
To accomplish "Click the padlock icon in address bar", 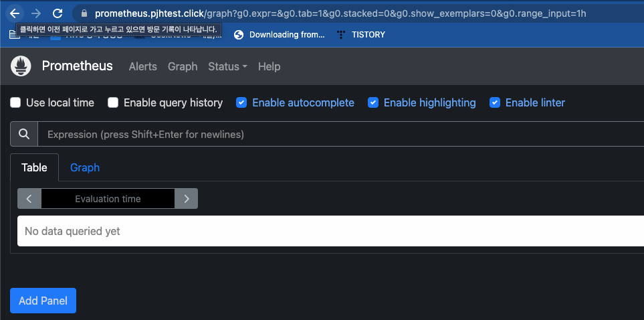I will tap(85, 13).
